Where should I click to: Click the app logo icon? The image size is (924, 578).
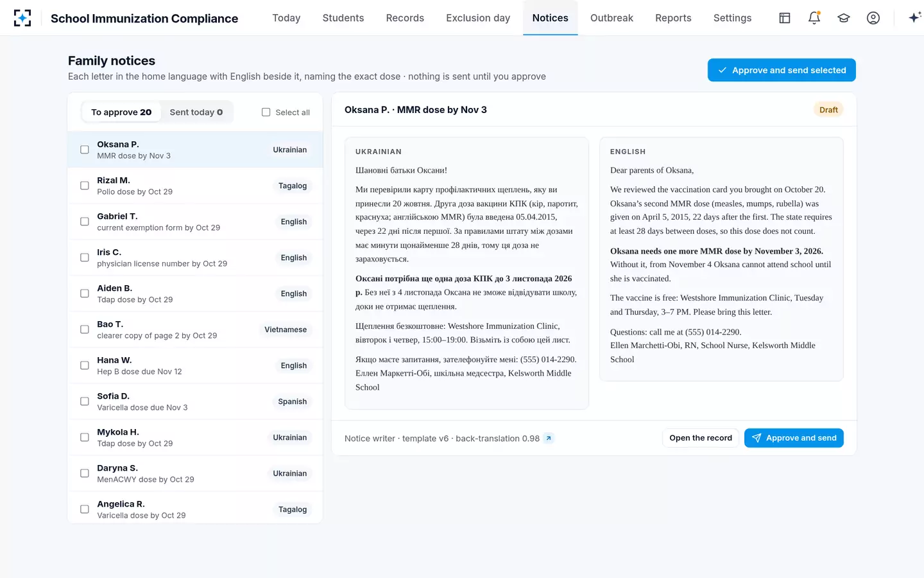[22, 18]
